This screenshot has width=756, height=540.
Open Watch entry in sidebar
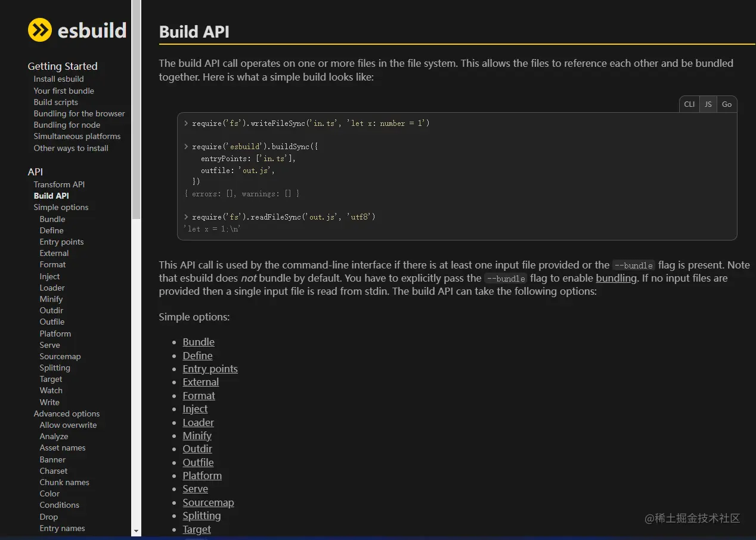(51, 390)
